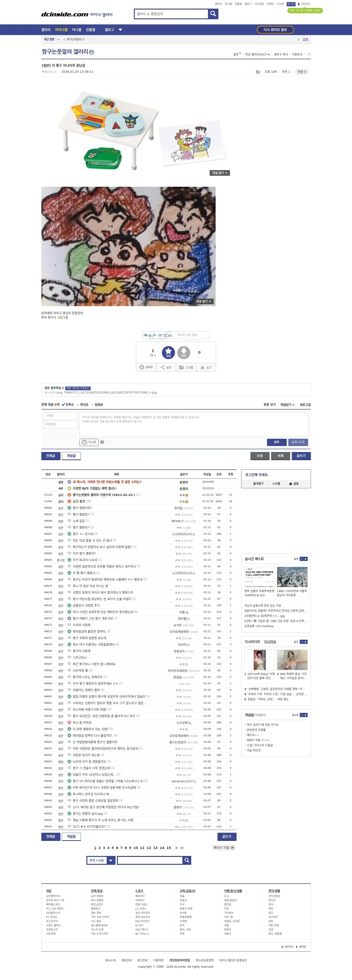Image resolution: width=352 pixels, height=980 pixels.
Task: Click next arrow in 개념글 sidebar panel
Action: [306, 715]
